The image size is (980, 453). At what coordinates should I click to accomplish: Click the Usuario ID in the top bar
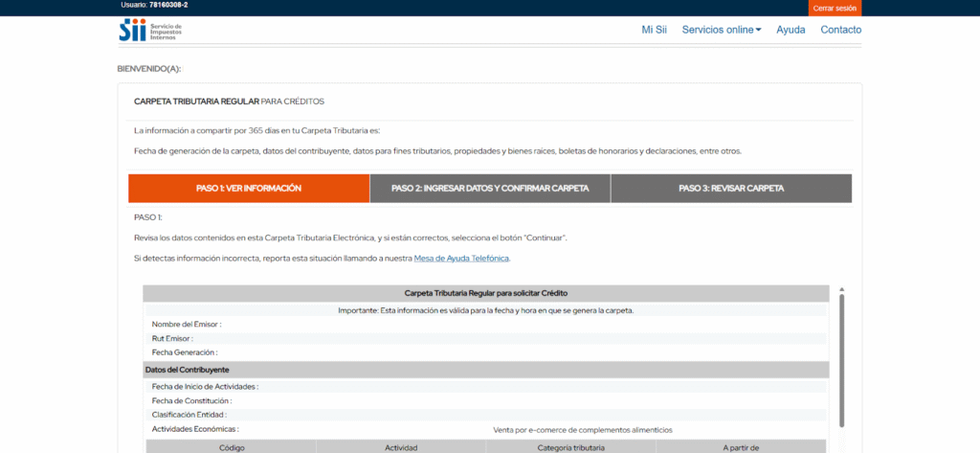click(155, 6)
